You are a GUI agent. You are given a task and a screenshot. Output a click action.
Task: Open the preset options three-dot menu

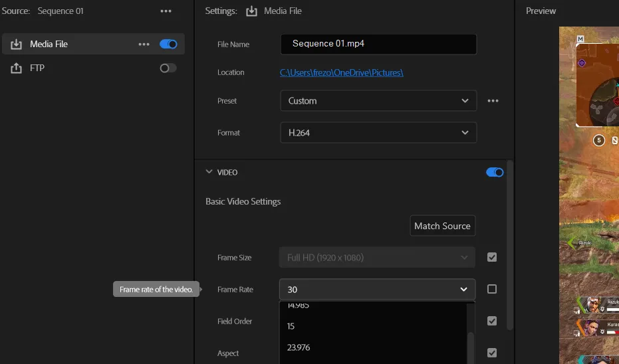click(x=493, y=100)
